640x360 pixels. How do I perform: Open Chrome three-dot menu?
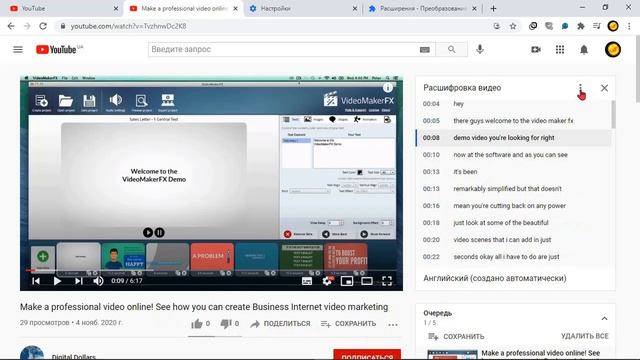(x=629, y=26)
